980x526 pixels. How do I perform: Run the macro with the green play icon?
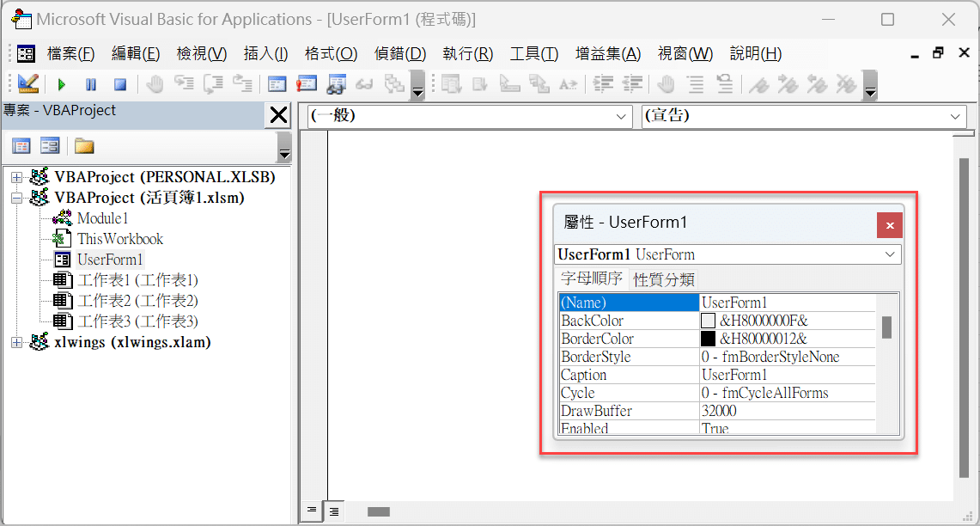61,84
